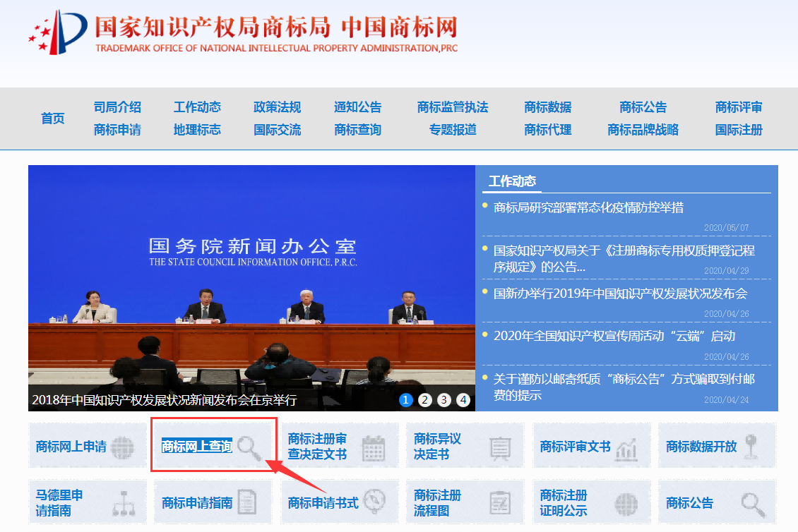Open 商标查询 in the navigation bar
The height and width of the screenshot is (532, 798).
(x=358, y=130)
